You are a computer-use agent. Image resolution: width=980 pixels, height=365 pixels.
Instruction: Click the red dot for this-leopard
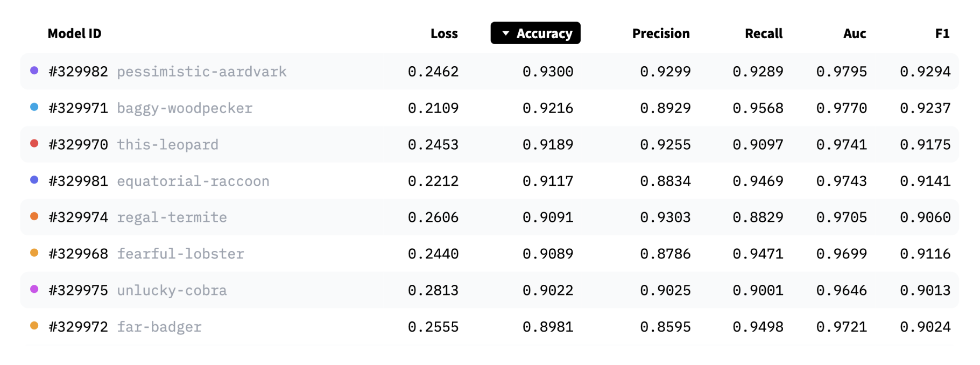34,143
